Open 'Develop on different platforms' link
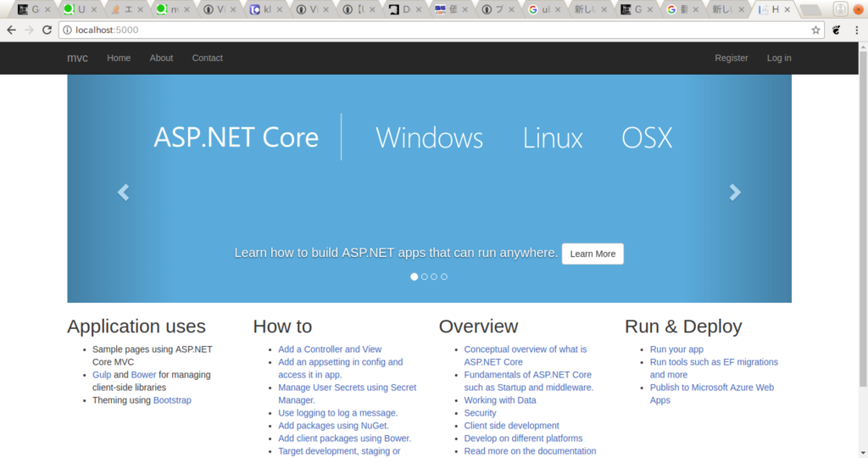 [x=523, y=438]
